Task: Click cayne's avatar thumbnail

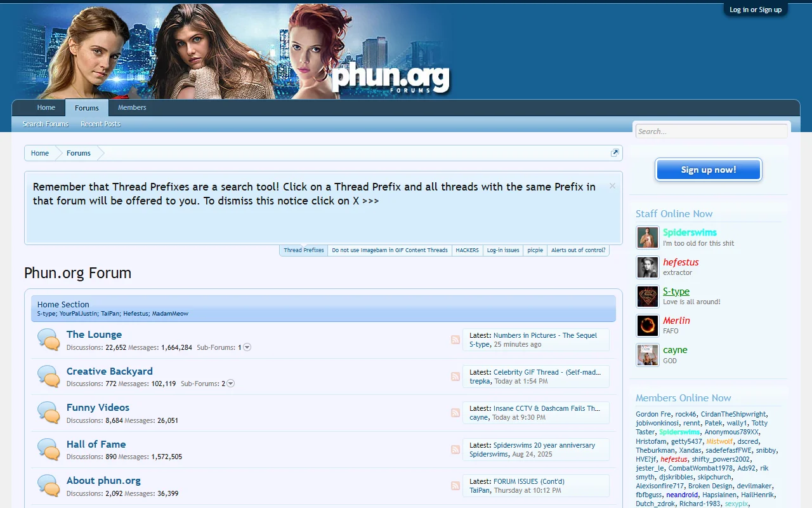Action: pyautogui.click(x=647, y=354)
